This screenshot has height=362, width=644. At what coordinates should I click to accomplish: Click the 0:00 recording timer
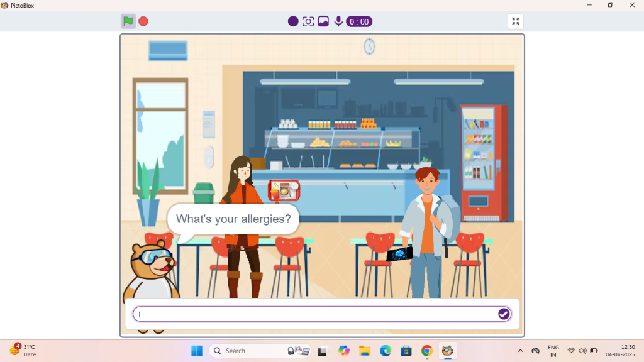359,22
